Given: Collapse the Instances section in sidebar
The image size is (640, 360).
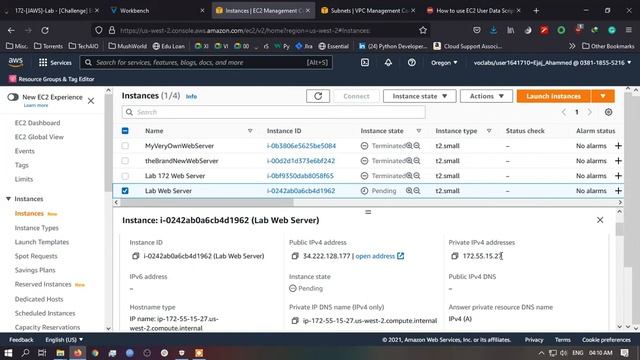Looking at the screenshot, I should pyautogui.click(x=8, y=199).
